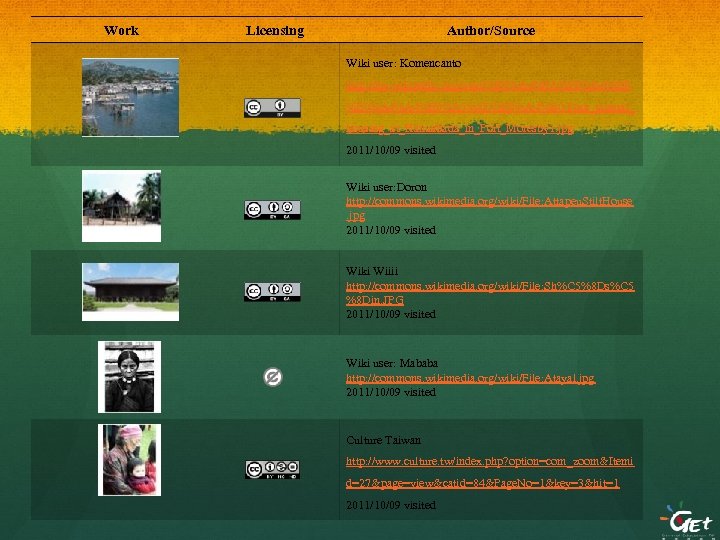Click the CC BY-SA badge in Doron row
This screenshot has height=540, width=720.
pos(272,209)
